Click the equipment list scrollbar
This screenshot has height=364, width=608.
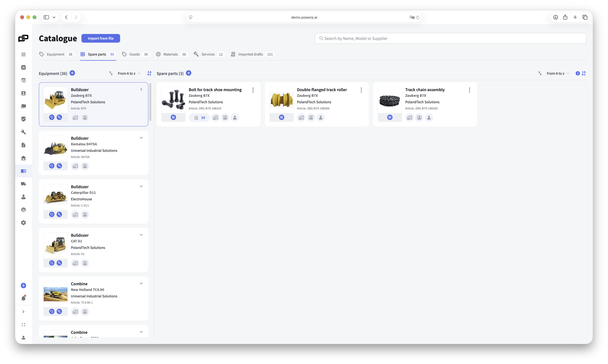pos(150,102)
